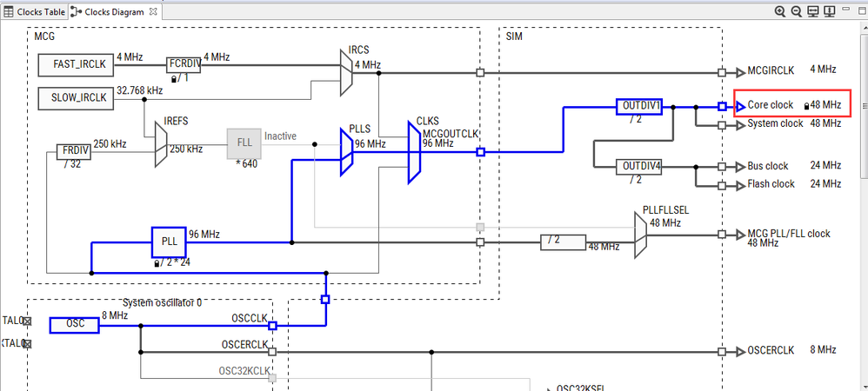Click the * 640 FLL multiplier text
This screenshot has height=391, width=868.
[248, 163]
